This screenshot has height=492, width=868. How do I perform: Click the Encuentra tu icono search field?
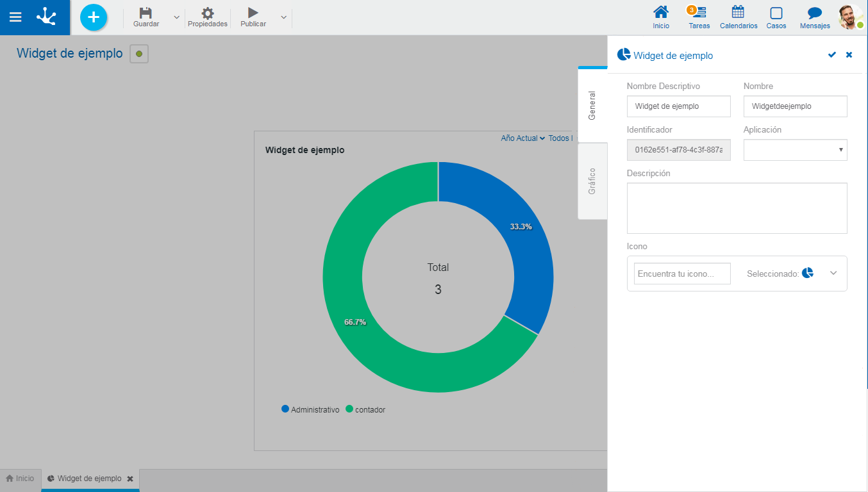pyautogui.click(x=682, y=274)
